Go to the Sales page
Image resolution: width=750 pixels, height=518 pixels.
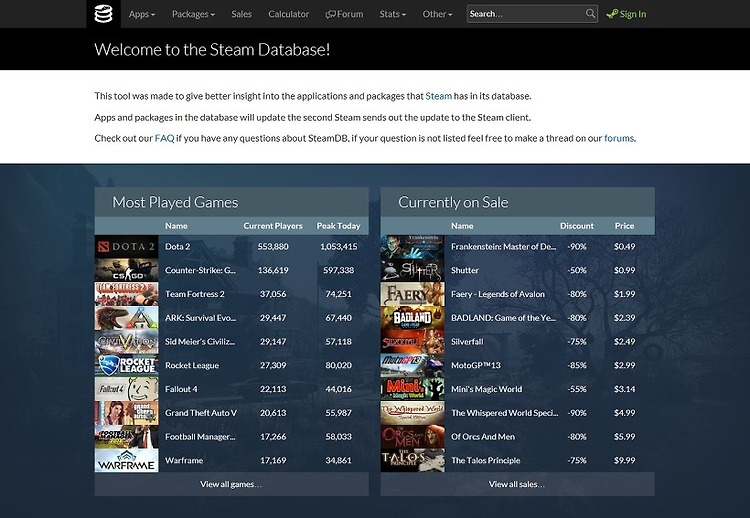[x=241, y=14]
